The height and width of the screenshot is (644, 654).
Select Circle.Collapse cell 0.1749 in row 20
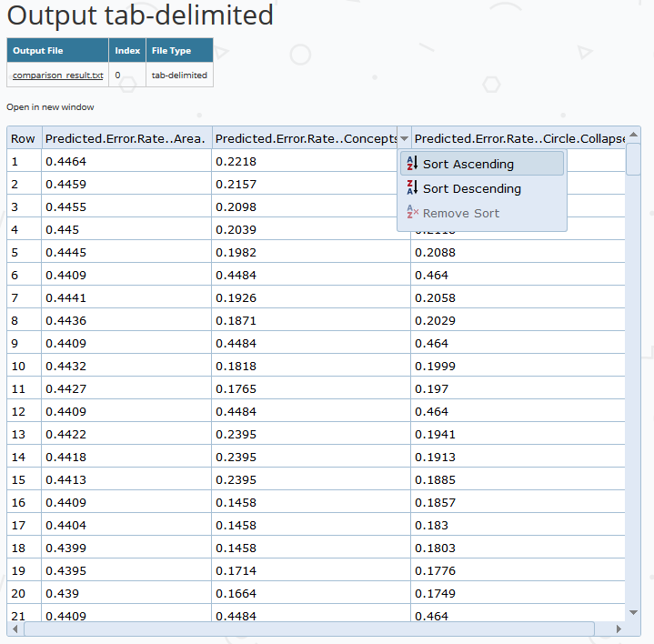(x=518, y=593)
